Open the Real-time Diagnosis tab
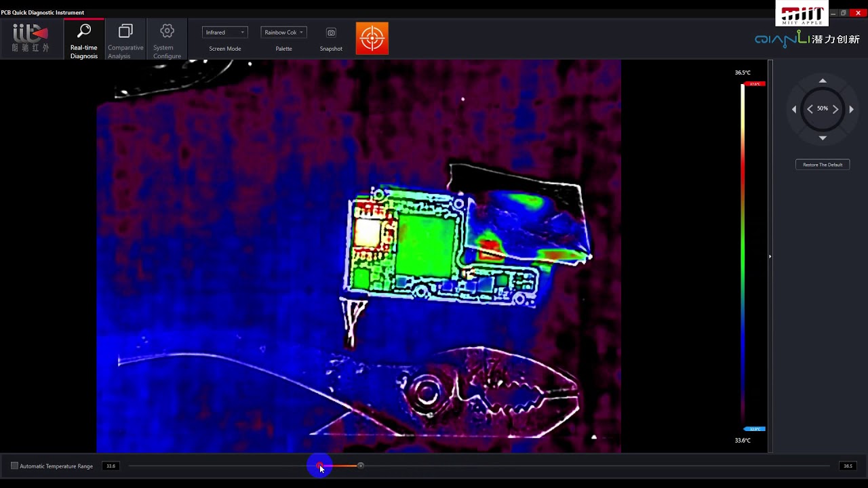 84,40
